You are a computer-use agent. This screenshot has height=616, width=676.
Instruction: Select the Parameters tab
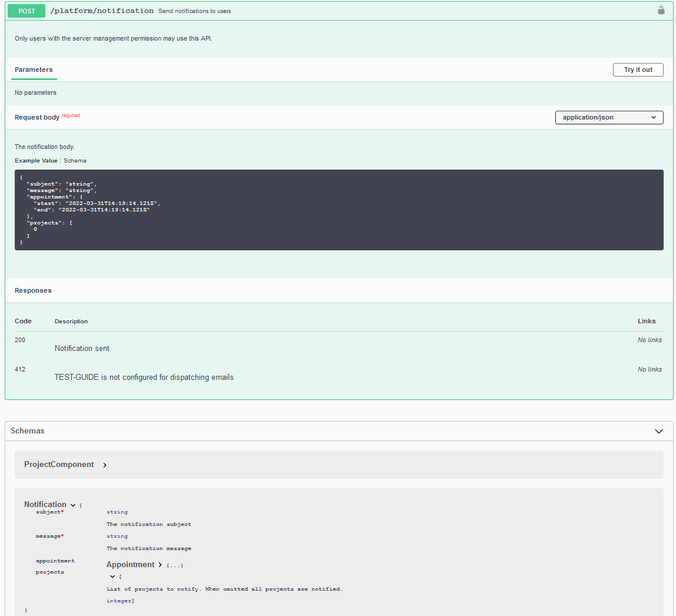(x=34, y=69)
